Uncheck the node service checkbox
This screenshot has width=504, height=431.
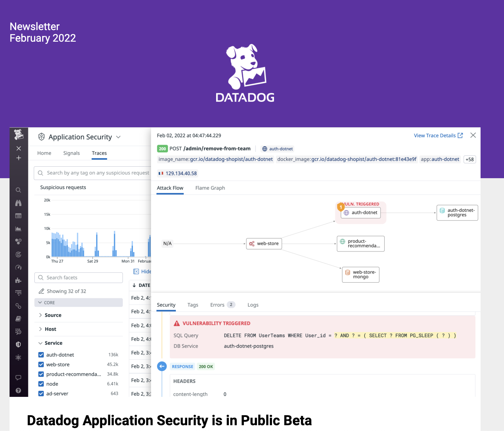(41, 384)
